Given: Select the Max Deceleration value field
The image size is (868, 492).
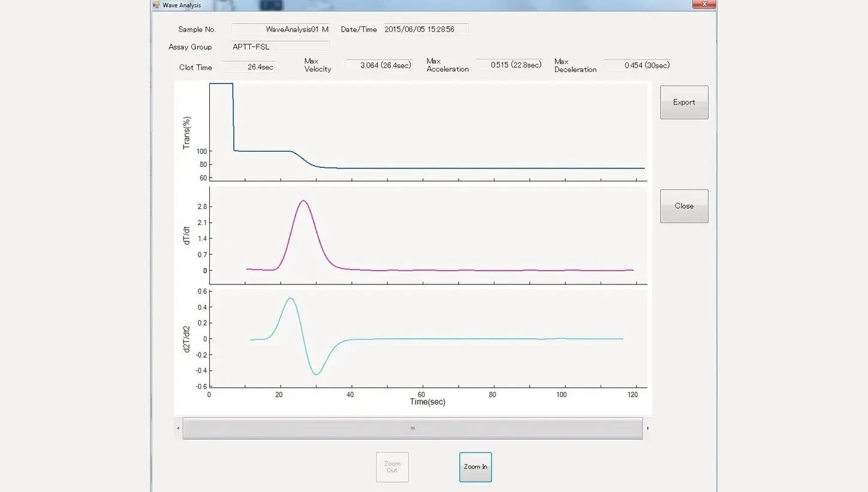Looking at the screenshot, I should tap(637, 65).
